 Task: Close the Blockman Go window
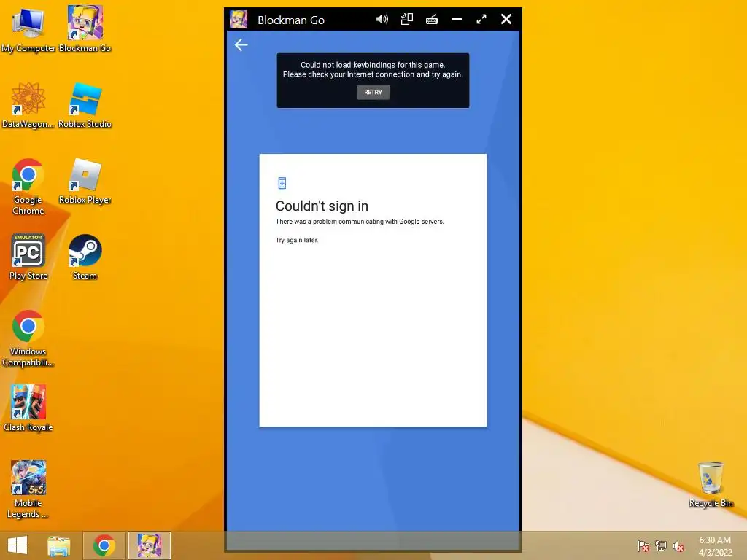point(506,20)
